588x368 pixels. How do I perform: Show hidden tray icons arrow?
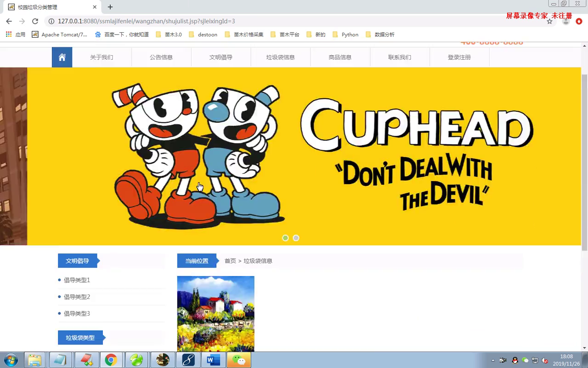493,360
